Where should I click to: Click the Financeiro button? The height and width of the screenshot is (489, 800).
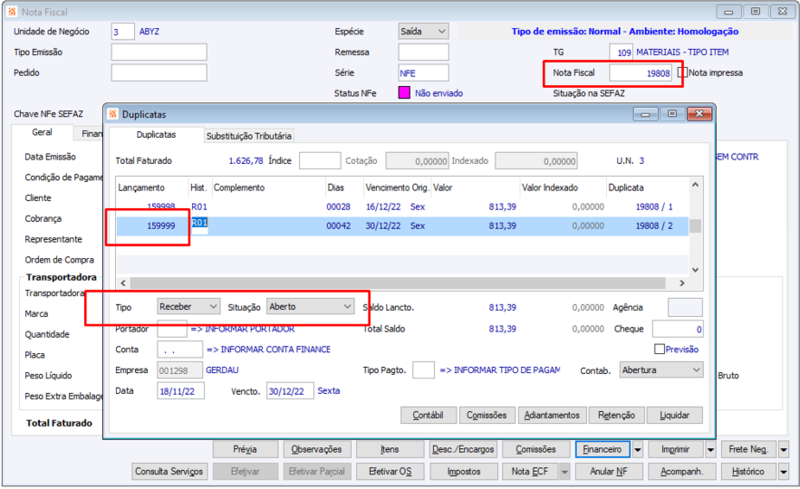(x=603, y=450)
